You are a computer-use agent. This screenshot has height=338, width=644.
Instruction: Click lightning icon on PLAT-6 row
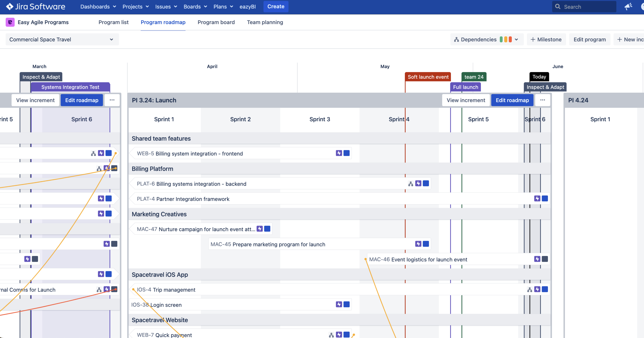pos(418,183)
